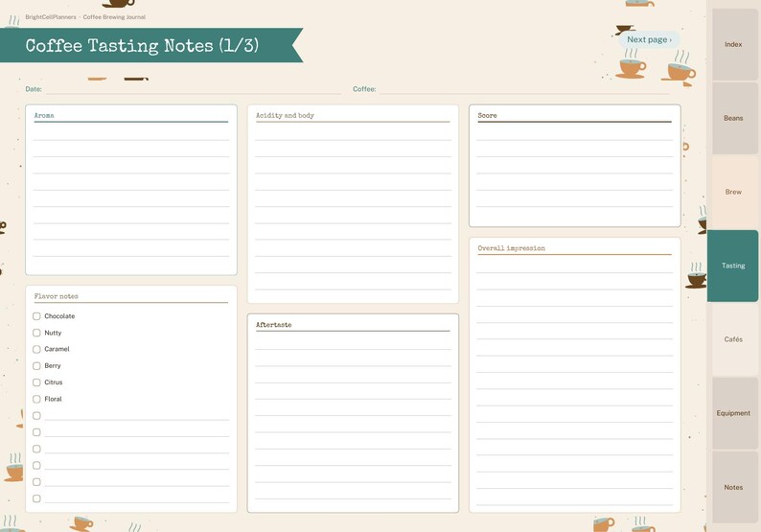The height and width of the screenshot is (532, 761).
Task: Open the Equipment tab
Action: [733, 413]
